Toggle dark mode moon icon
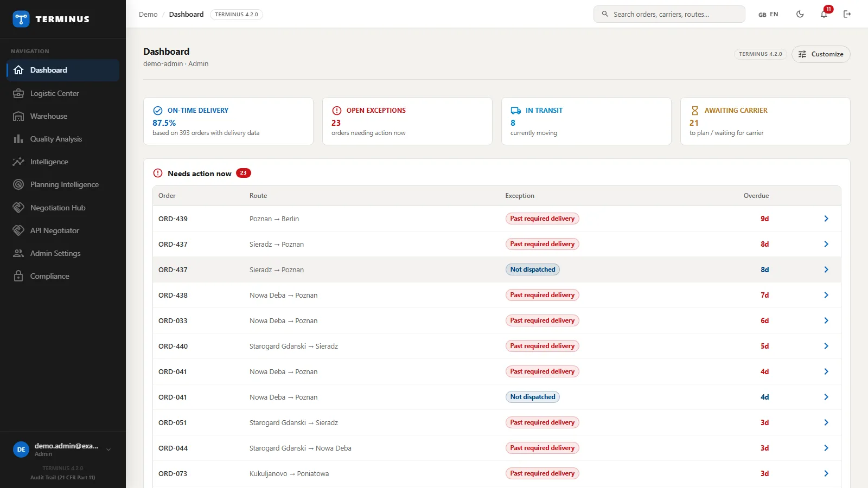This screenshot has width=868, height=488. pyautogui.click(x=800, y=14)
